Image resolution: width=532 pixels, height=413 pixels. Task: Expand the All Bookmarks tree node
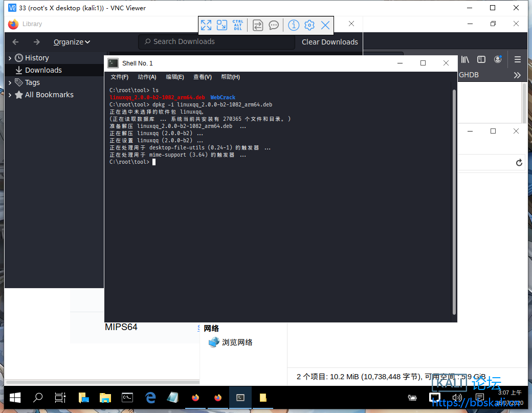click(10, 95)
